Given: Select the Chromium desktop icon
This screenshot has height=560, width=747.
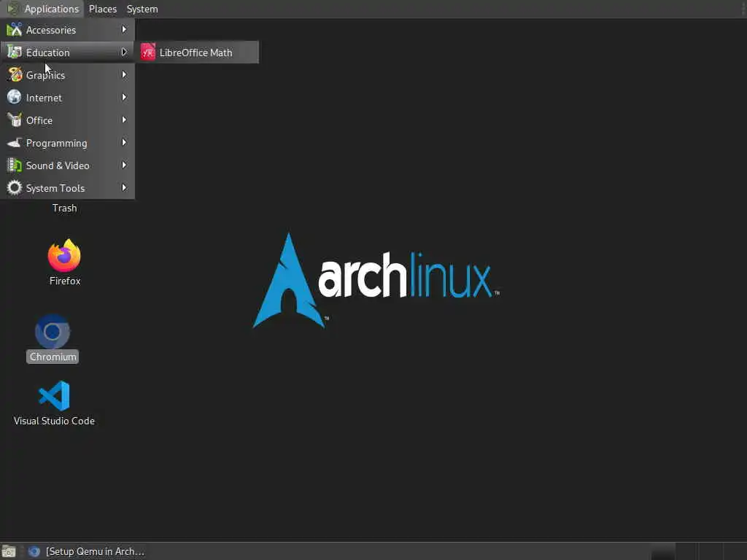Looking at the screenshot, I should point(53,332).
